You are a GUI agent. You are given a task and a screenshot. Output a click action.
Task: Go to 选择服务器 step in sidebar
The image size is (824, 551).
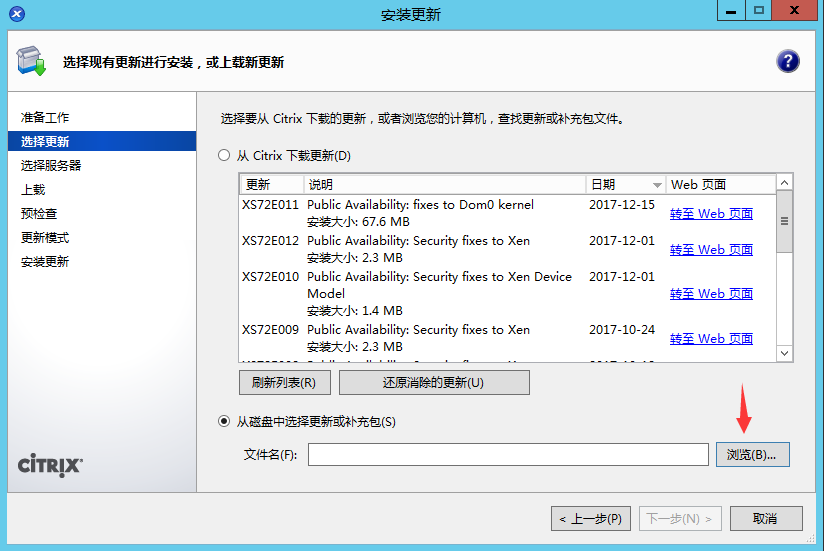click(x=51, y=165)
